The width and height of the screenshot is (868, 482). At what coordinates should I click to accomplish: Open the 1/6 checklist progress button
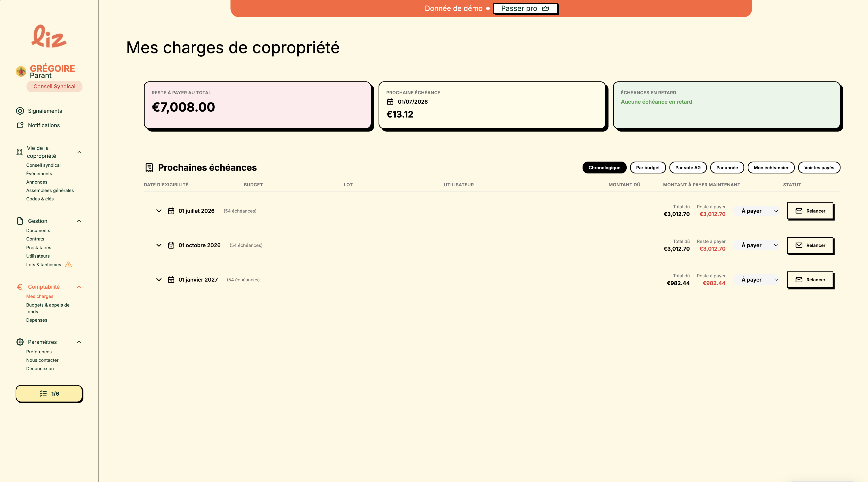click(x=49, y=393)
